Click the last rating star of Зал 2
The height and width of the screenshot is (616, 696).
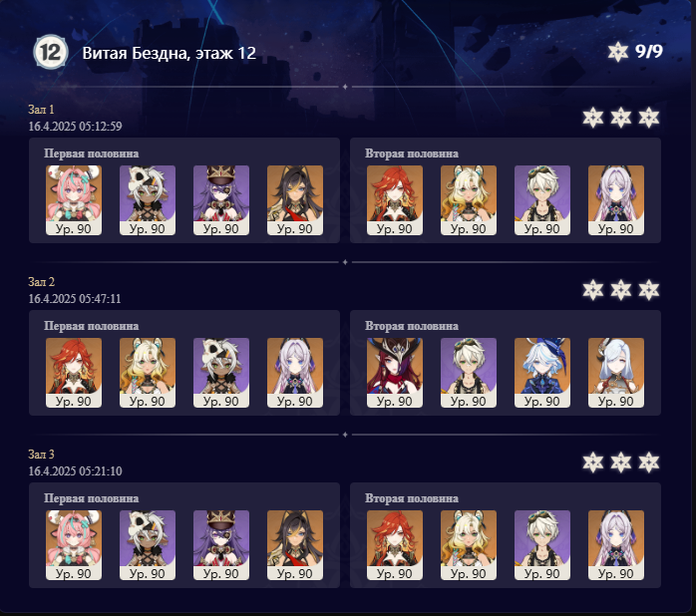coord(648,290)
